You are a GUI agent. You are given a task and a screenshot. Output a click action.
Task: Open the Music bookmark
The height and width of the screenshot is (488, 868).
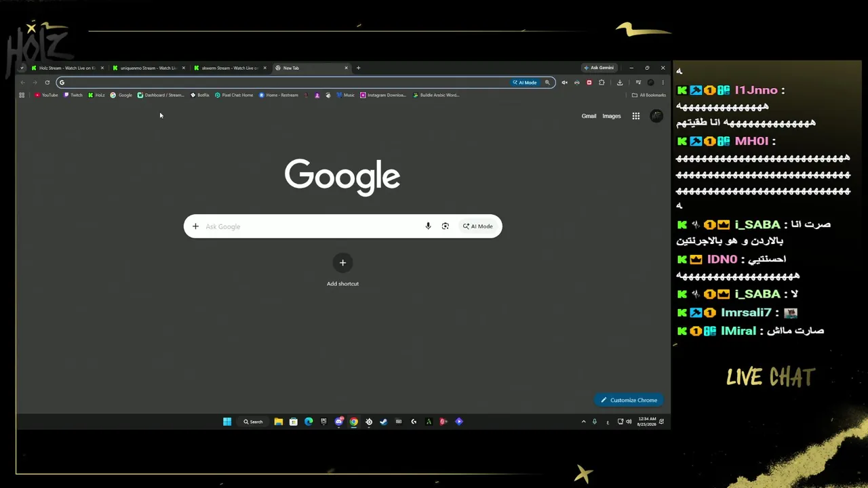(346, 95)
